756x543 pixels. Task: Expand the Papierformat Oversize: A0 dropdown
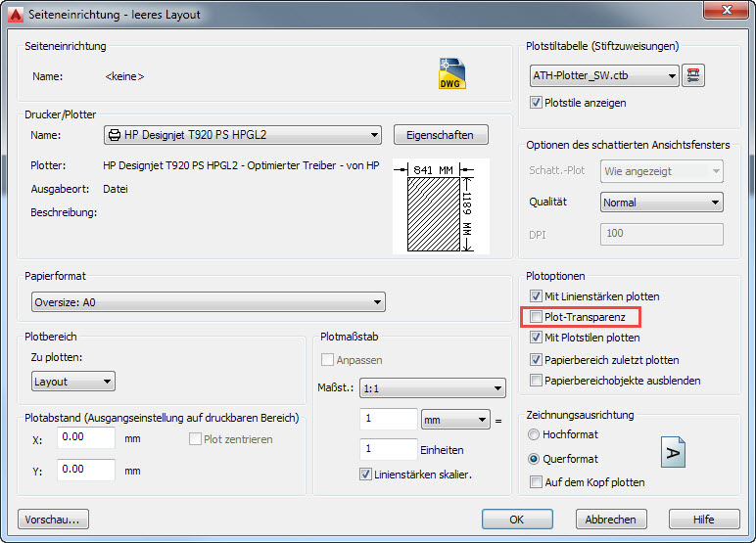tap(208, 302)
